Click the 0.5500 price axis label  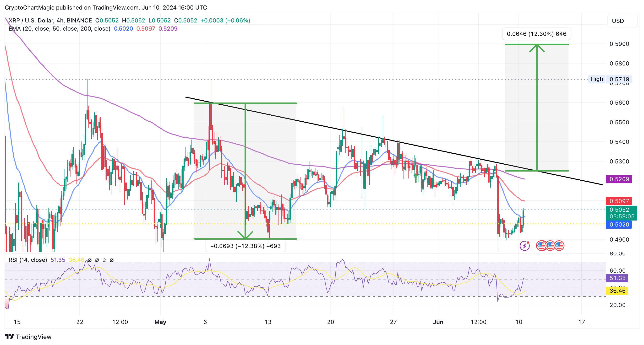[x=619, y=122]
